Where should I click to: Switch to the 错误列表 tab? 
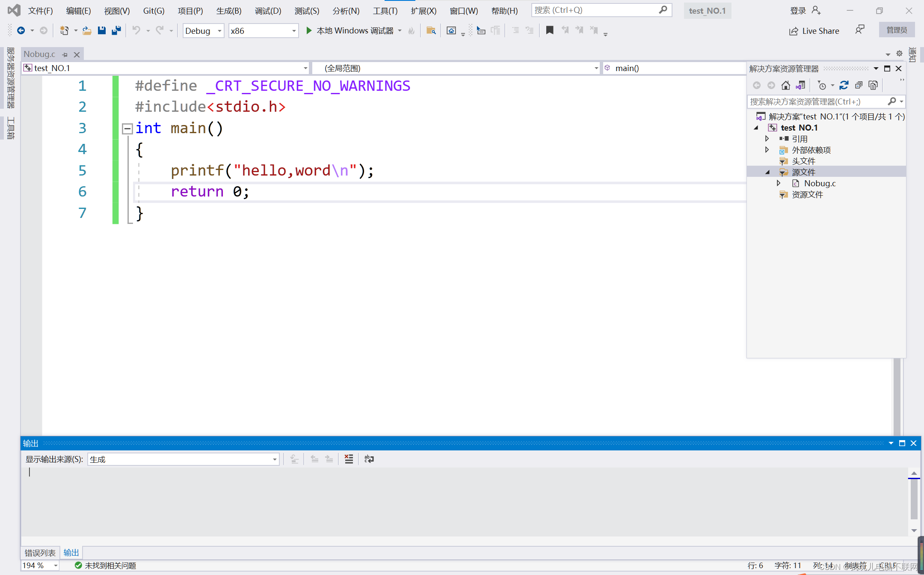point(40,553)
